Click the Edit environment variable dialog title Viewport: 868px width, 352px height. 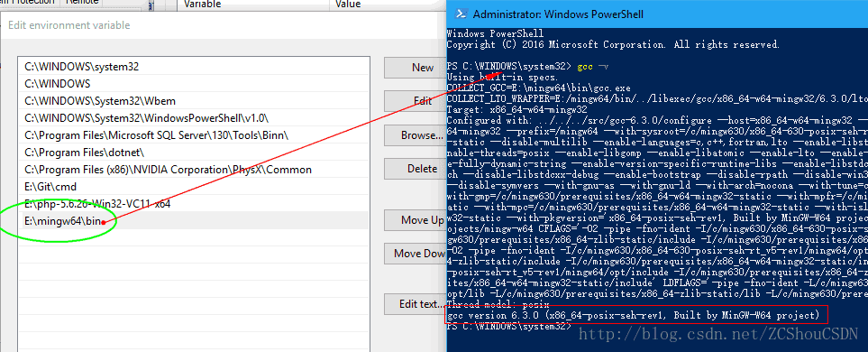coord(69,25)
